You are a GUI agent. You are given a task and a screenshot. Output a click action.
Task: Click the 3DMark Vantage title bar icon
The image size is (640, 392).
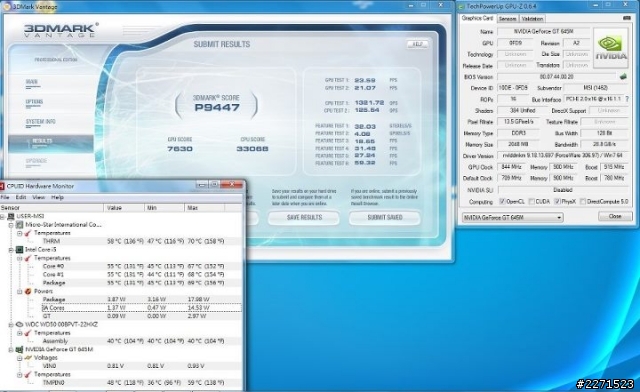tap(7, 7)
